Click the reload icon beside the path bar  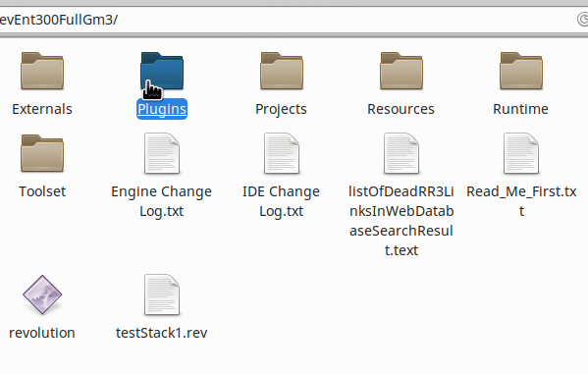(x=583, y=20)
